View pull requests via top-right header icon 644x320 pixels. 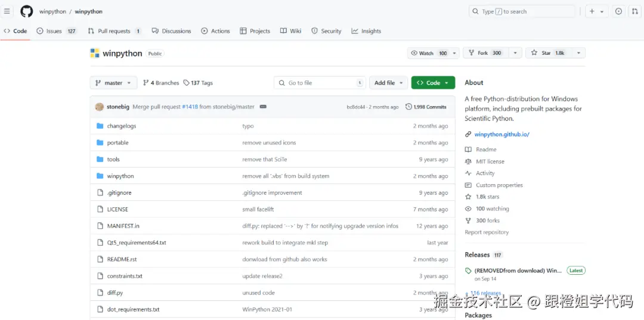coord(635,11)
